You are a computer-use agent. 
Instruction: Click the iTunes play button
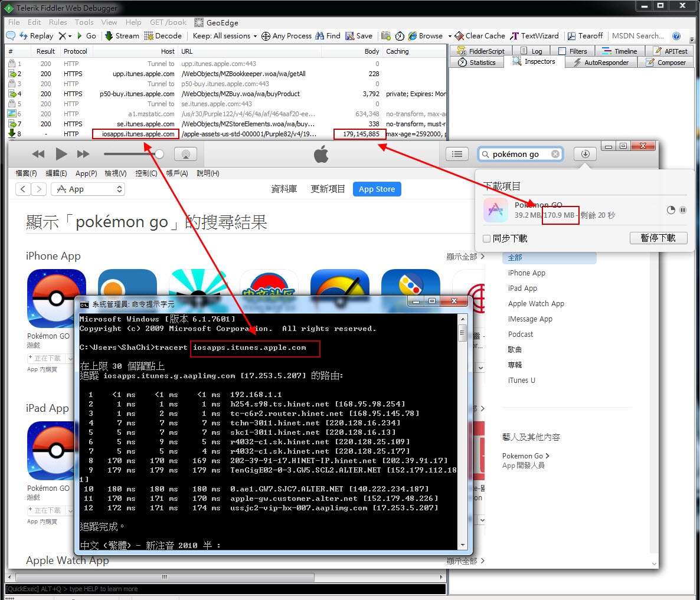[61, 155]
